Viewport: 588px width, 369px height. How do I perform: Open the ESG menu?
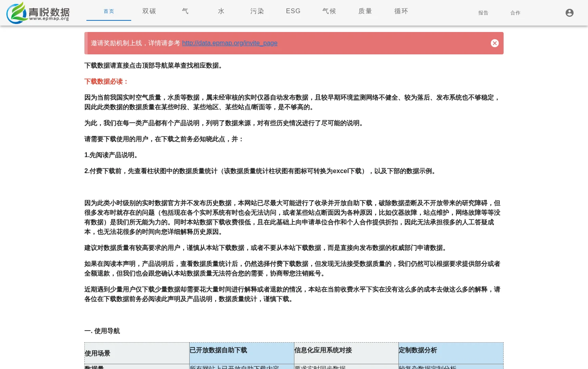tap(293, 11)
